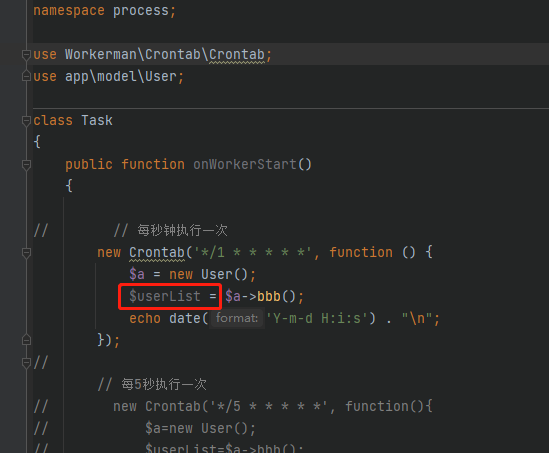Image resolution: width=549 pixels, height=453 pixels.
Task: Click underlined 'Crontab' at end of use statement
Action: point(237,55)
